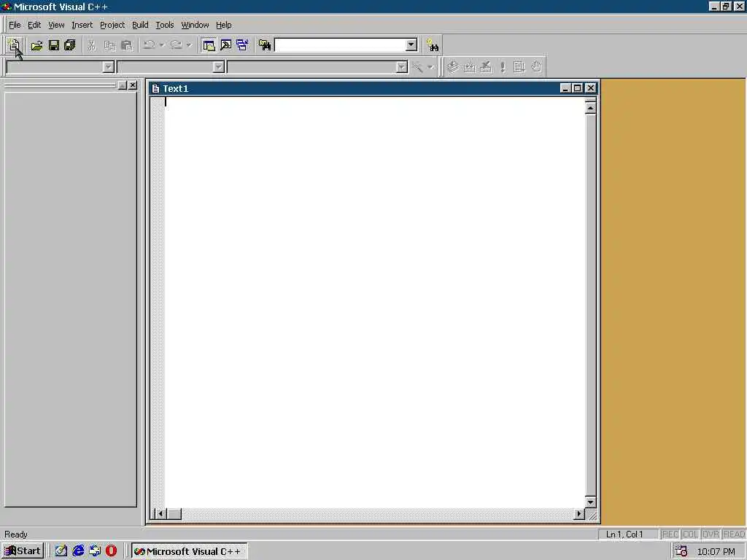Expand the WizardBar members dropdown
Screen dimensions: 747x560
coord(402,67)
